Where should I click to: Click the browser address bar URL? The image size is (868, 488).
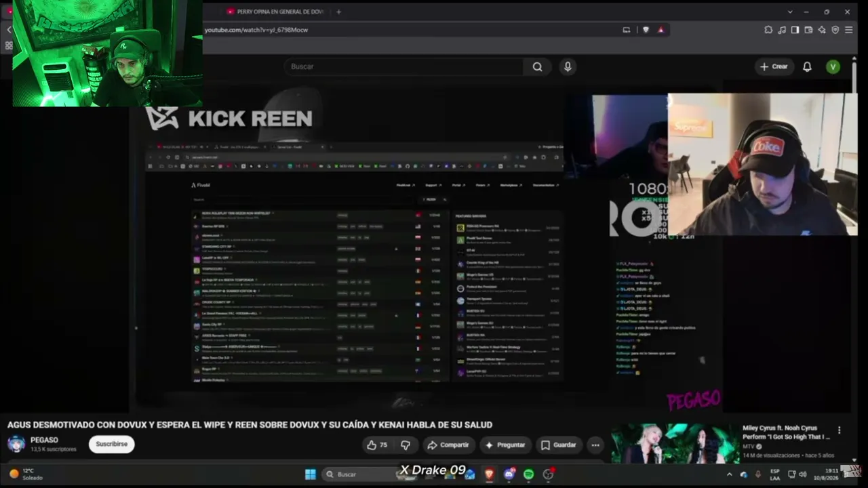[x=256, y=30]
